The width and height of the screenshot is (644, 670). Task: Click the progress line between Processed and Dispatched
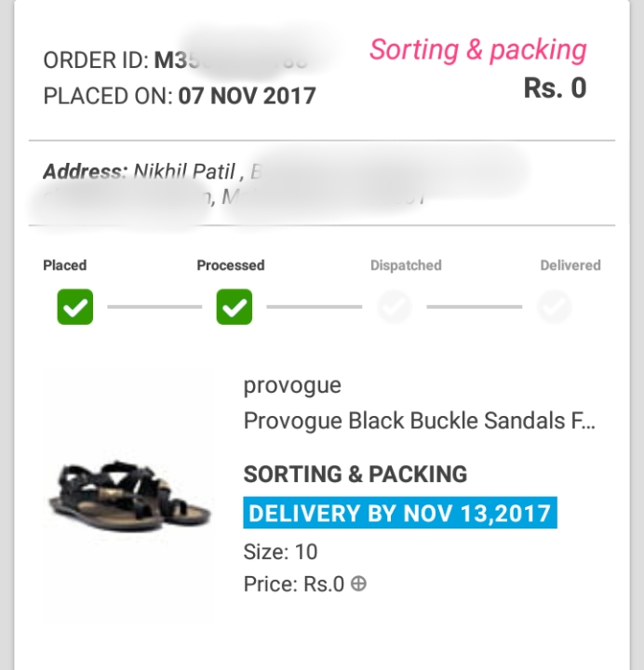(315, 307)
